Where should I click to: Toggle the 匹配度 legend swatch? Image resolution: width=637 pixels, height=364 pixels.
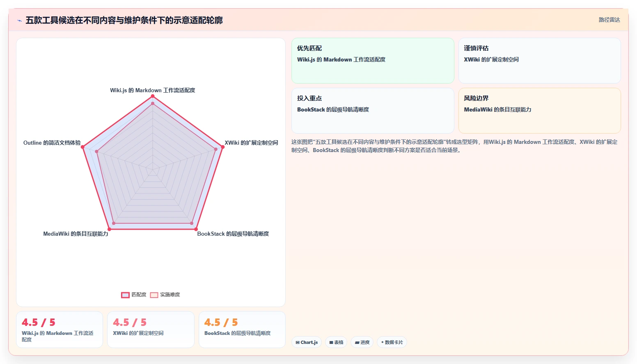[125, 295]
